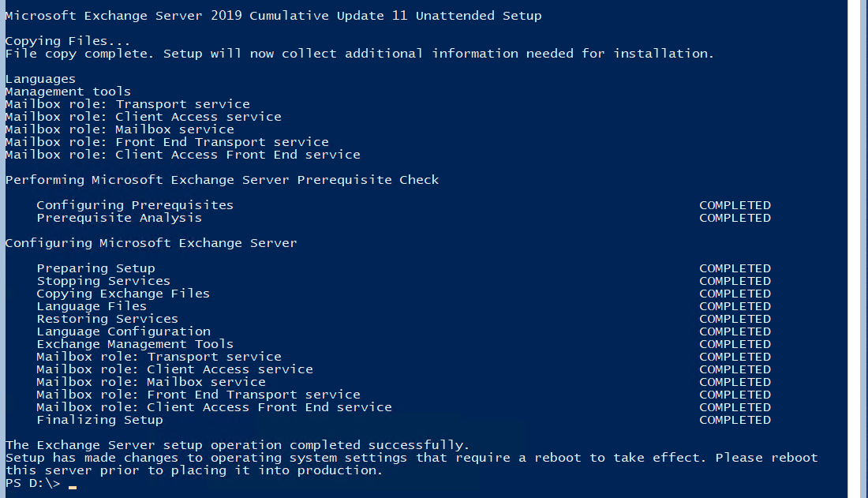Click the "Restoring Services" step text

[x=107, y=319]
